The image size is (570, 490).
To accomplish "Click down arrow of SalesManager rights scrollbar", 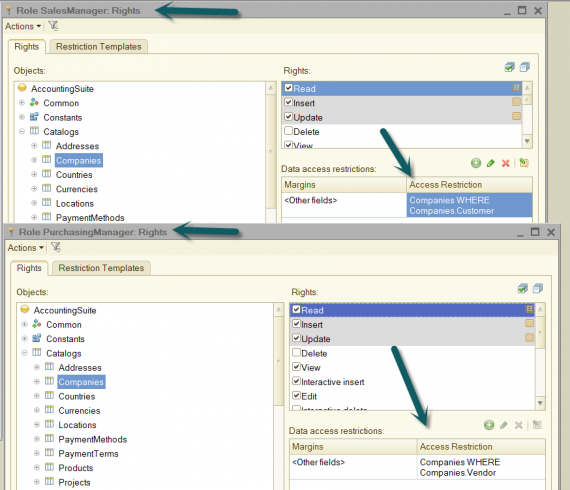I will [x=527, y=141].
